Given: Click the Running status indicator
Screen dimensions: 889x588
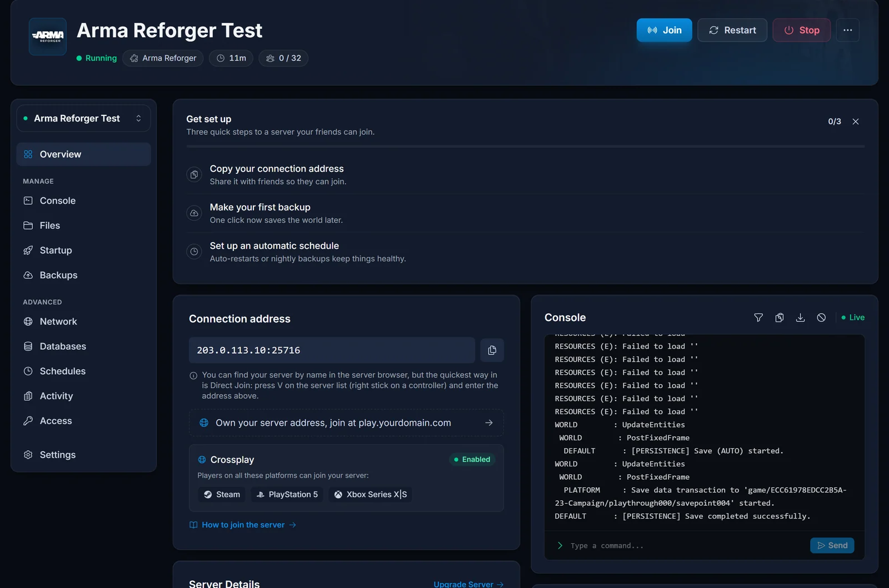Looking at the screenshot, I should click(97, 58).
